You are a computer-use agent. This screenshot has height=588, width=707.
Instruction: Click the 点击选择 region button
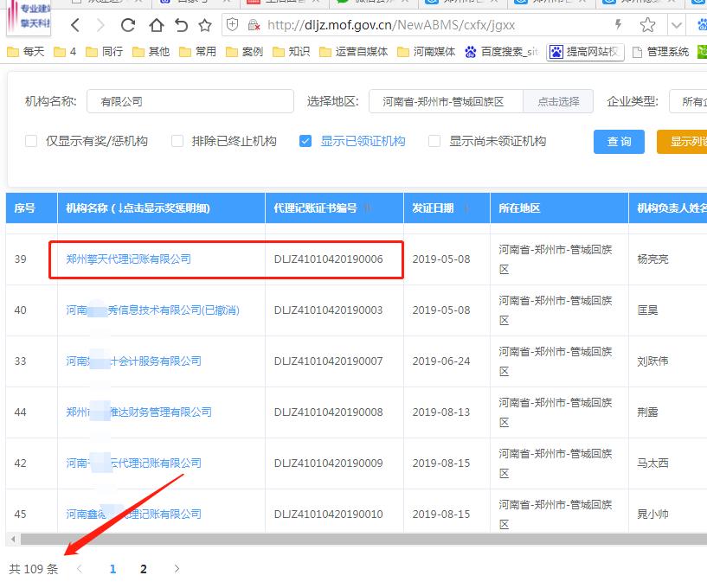point(558,101)
